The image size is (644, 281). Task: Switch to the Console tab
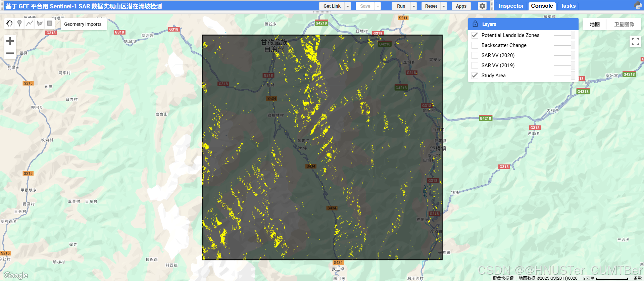click(542, 6)
